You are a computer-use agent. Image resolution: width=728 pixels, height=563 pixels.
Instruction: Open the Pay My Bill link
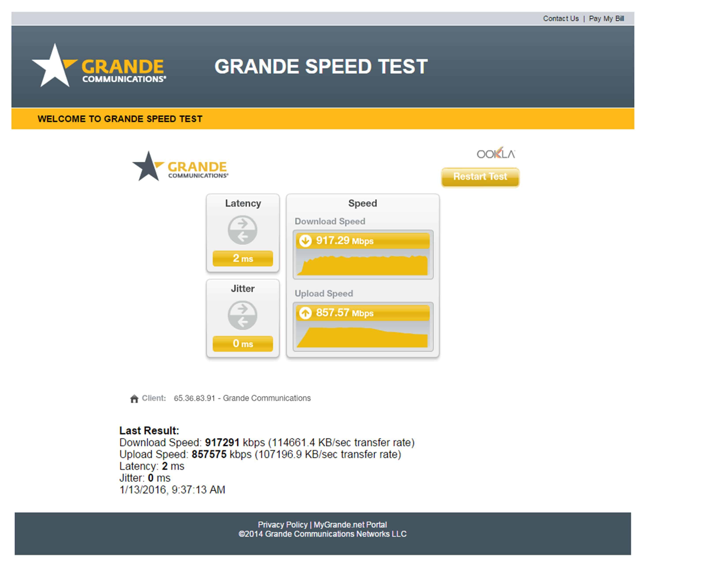point(606,19)
